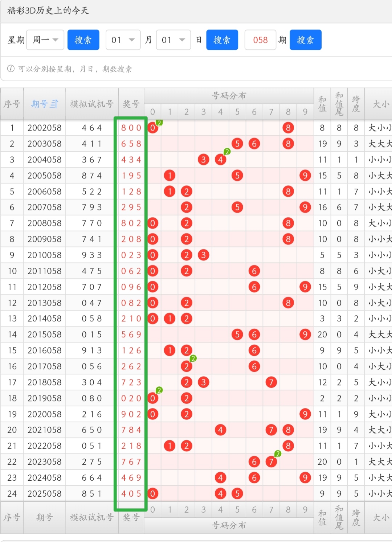This screenshot has height=542, width=392.
Task: Select the 模拟试机号 column header at top
Action: point(91,104)
